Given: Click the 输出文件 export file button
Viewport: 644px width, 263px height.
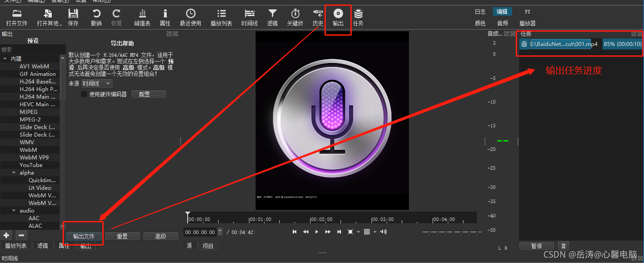Looking at the screenshot, I should (x=84, y=236).
